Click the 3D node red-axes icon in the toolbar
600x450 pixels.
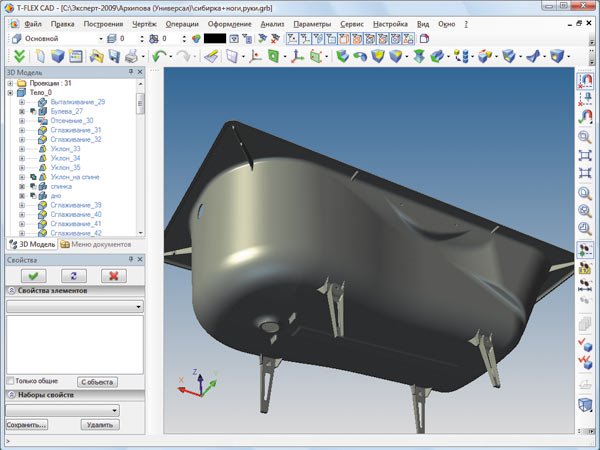[x=255, y=57]
